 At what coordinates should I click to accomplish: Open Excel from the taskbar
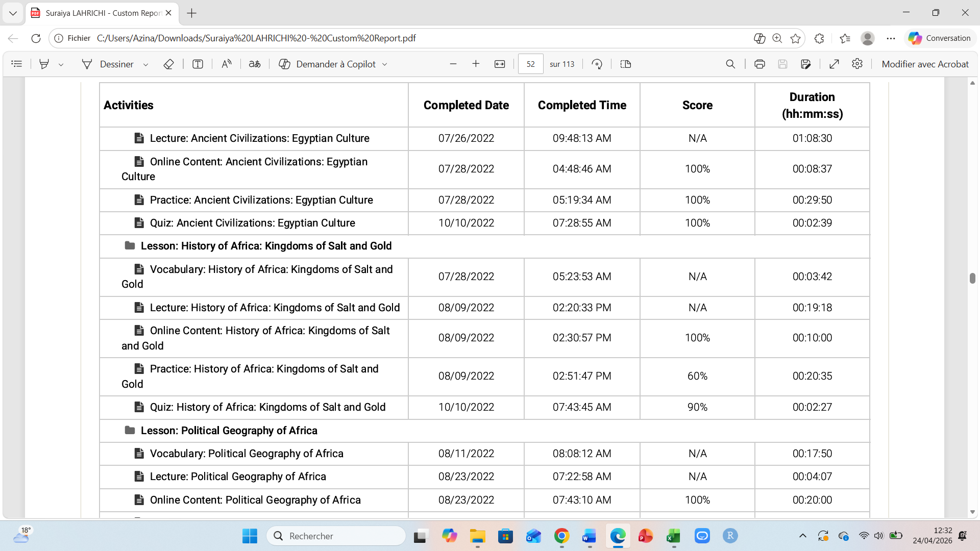tap(673, 536)
